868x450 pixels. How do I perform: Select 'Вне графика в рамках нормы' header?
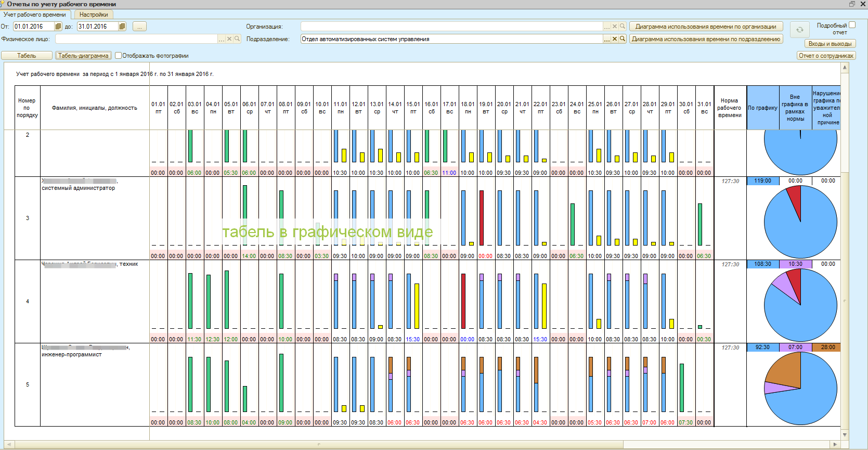pyautogui.click(x=795, y=108)
